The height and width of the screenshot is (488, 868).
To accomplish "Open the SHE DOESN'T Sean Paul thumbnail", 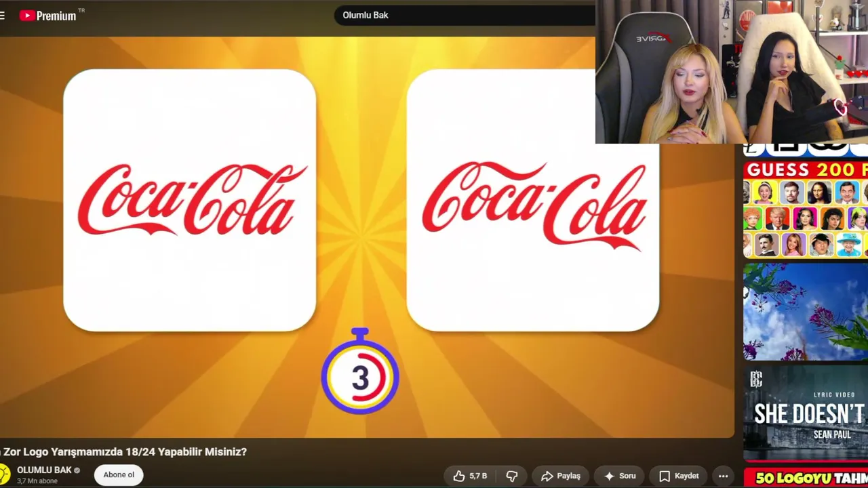I will (806, 414).
